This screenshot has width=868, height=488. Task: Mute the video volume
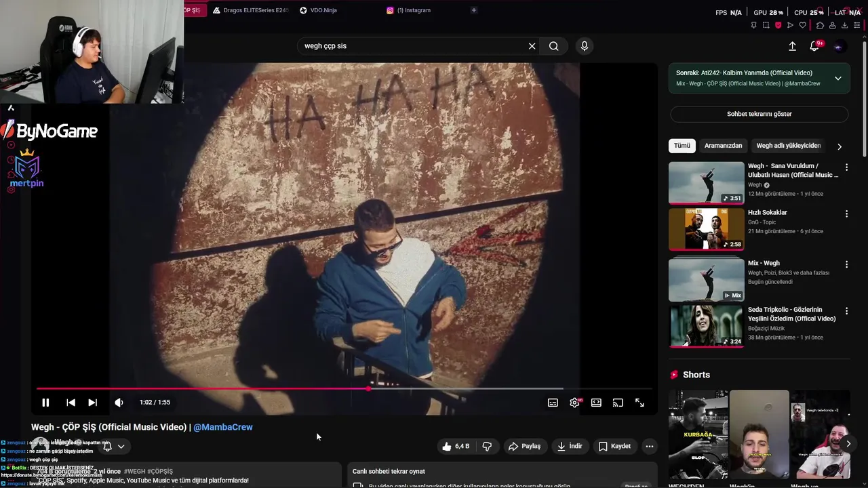pos(119,403)
